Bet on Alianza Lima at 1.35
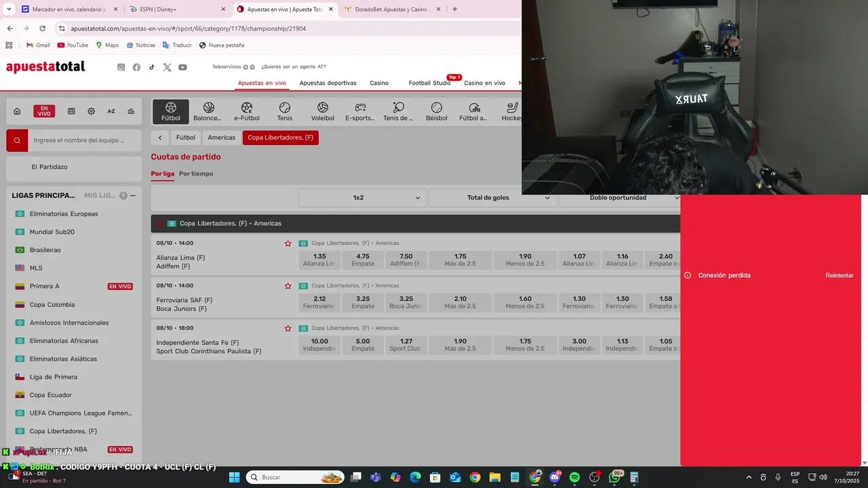Screen dimensions: 868x488 [319, 260]
